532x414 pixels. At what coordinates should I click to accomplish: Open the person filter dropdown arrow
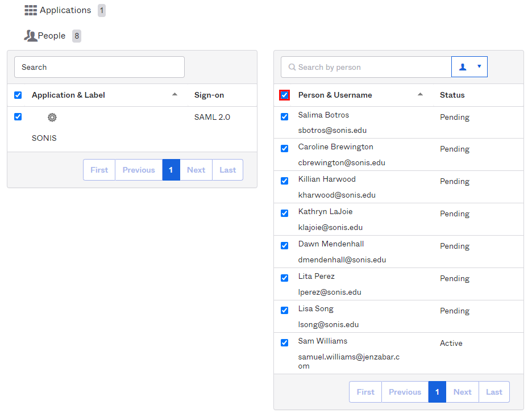[479, 66]
